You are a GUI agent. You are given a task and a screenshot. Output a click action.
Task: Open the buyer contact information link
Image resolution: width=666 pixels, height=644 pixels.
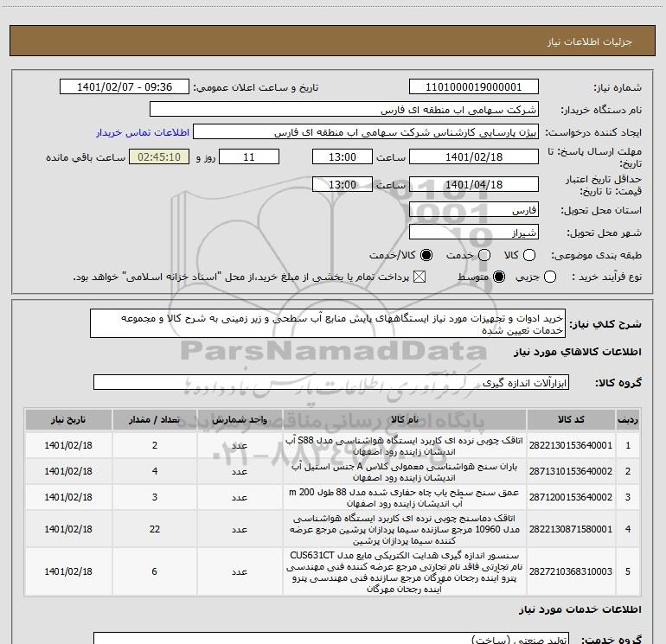coord(143,132)
